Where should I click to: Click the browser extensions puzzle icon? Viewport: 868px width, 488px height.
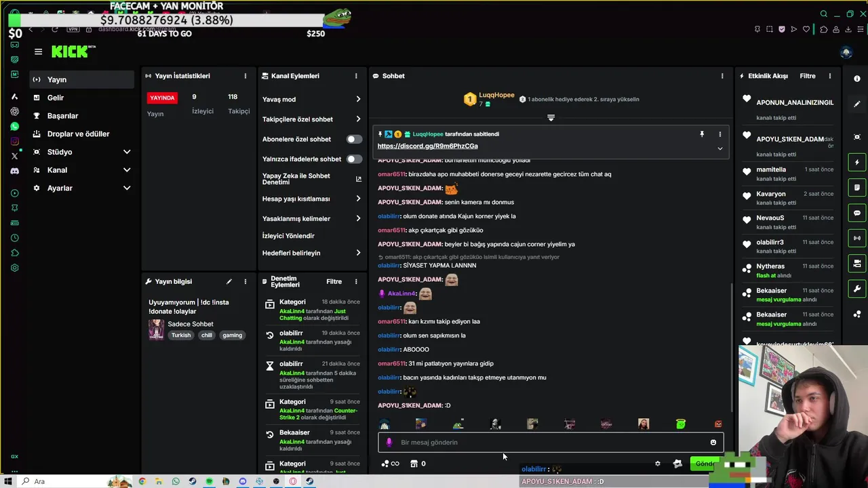click(x=824, y=29)
